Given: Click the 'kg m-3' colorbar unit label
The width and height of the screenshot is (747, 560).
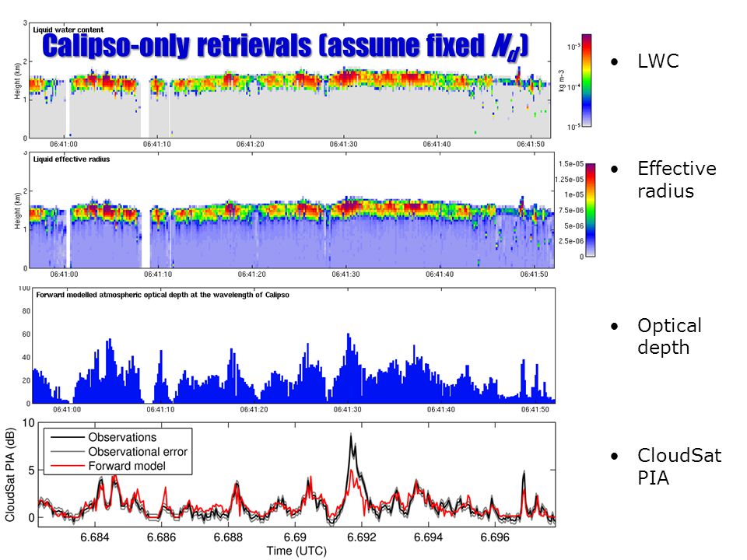Looking at the screenshot, I should tap(562, 80).
